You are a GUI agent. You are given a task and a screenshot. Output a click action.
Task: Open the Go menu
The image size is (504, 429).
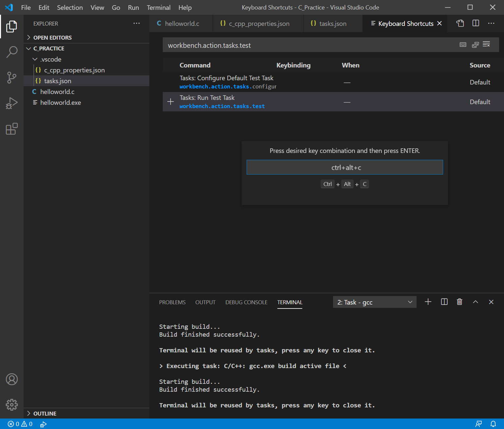point(116,7)
